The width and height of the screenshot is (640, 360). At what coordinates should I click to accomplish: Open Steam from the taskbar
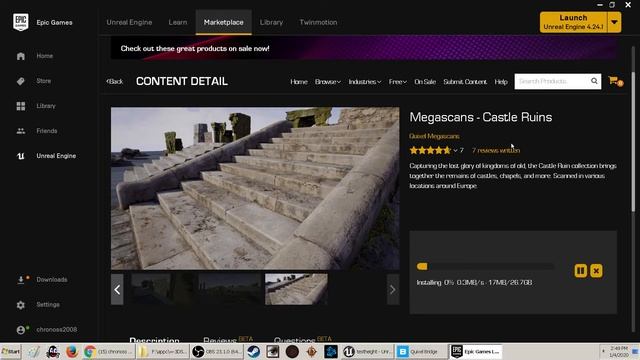click(x=253, y=351)
